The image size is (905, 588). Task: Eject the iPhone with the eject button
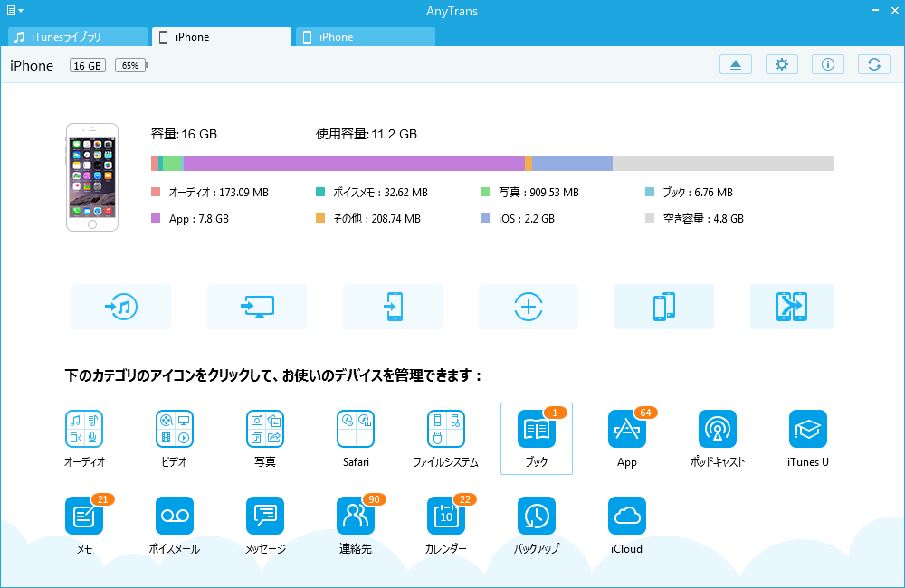(735, 64)
